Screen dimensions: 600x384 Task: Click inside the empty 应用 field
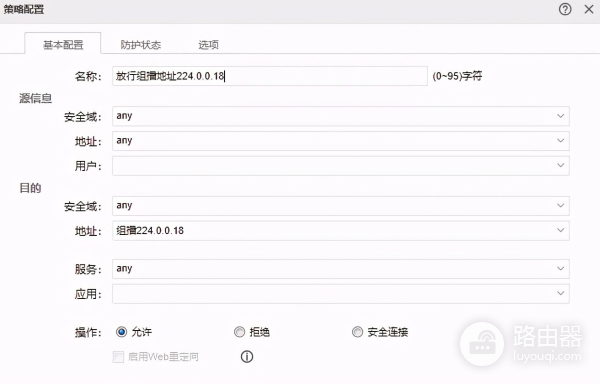(x=341, y=294)
